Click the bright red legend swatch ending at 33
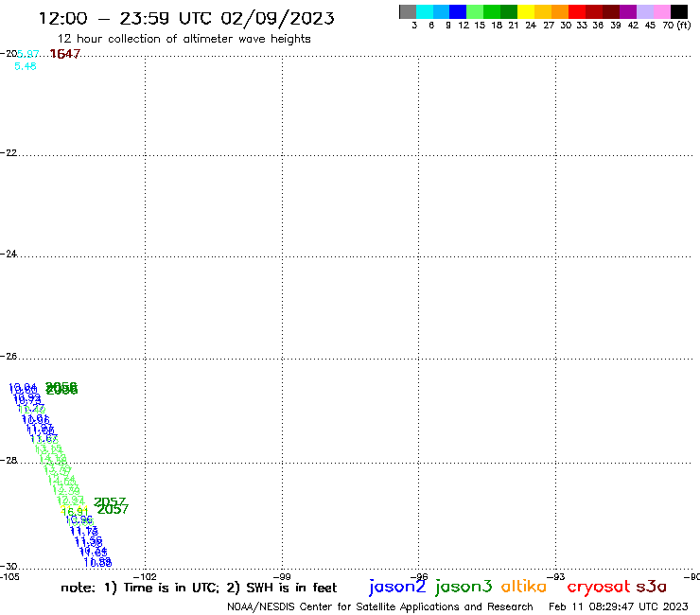Screen dimensions: 700x615 tap(577, 11)
